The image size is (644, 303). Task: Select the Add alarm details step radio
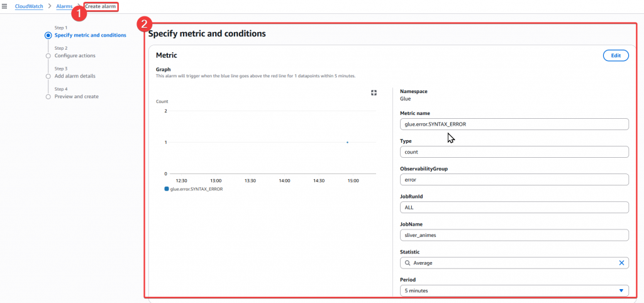coord(48,76)
